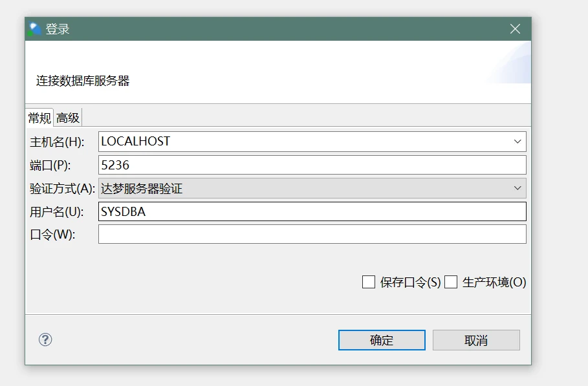588x386 pixels.
Task: Click the 连接数据库服务器 header text
Action: [83, 81]
